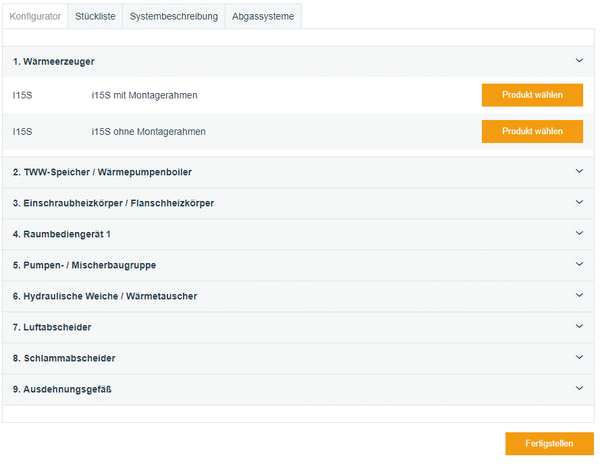Select the 'i15S mit Montagerahmen' row text
600x464 pixels.
pos(144,95)
